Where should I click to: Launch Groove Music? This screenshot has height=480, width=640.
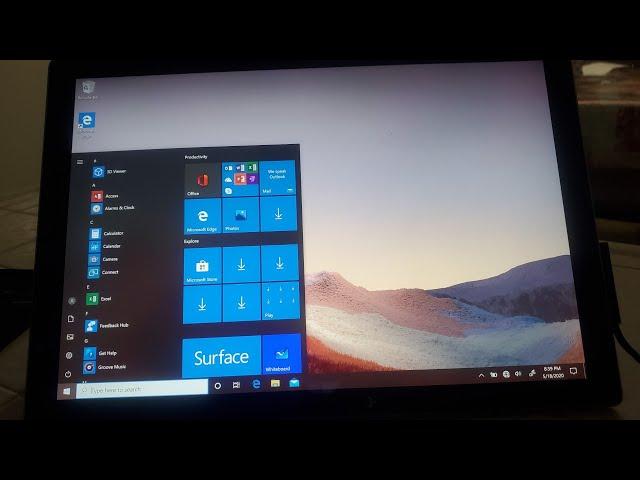(x=105, y=367)
